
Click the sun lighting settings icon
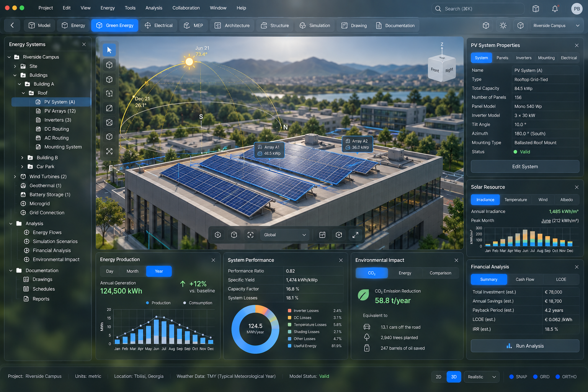[503, 26]
